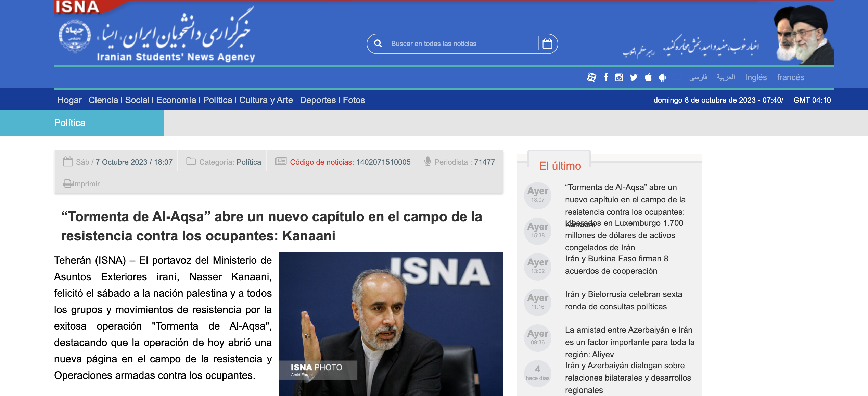Open the Aparat film reel icon

click(591, 77)
